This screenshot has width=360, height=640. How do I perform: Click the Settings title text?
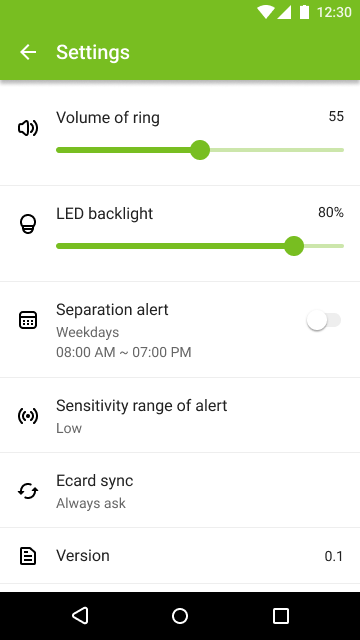tap(93, 52)
